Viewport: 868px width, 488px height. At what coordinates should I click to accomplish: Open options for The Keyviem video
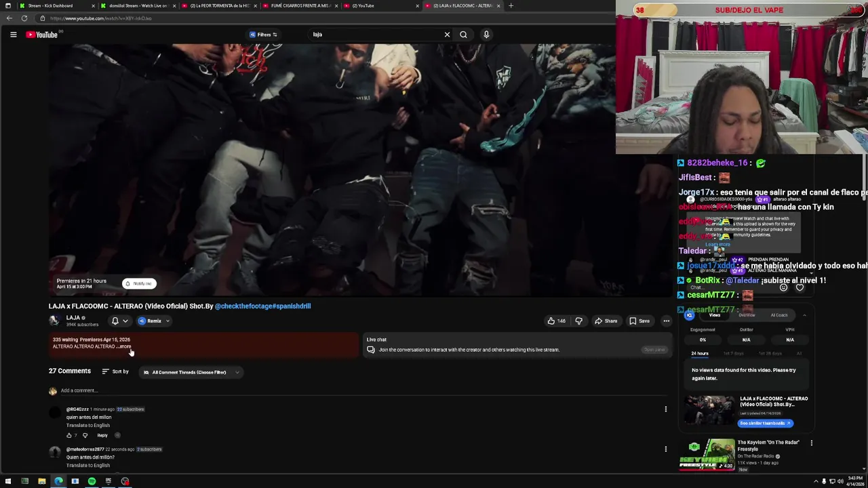pyautogui.click(x=811, y=443)
